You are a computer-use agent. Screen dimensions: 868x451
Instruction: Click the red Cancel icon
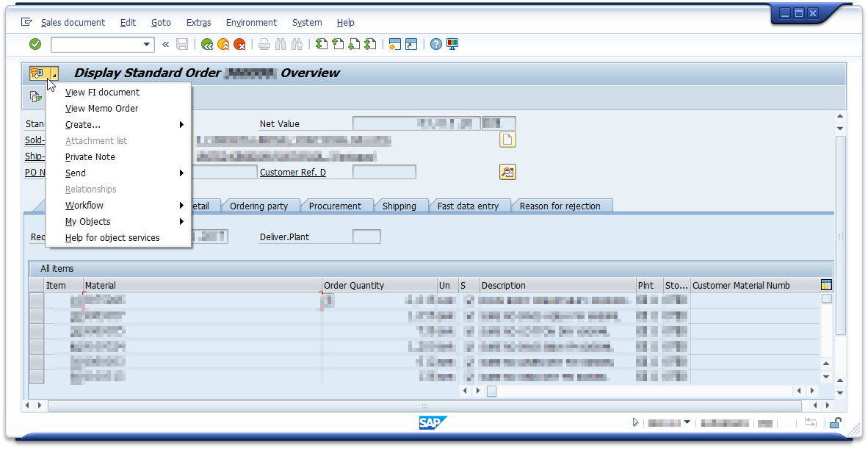click(x=239, y=44)
